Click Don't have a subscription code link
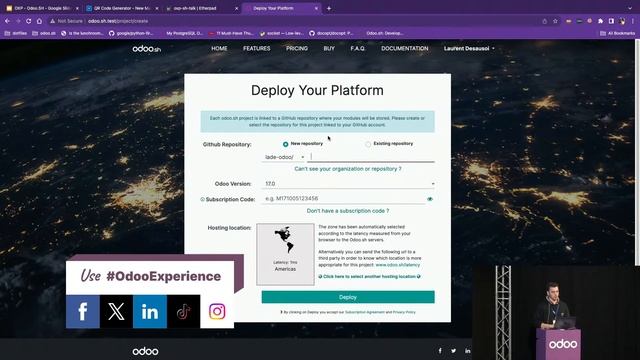The width and height of the screenshot is (640, 360). click(348, 211)
